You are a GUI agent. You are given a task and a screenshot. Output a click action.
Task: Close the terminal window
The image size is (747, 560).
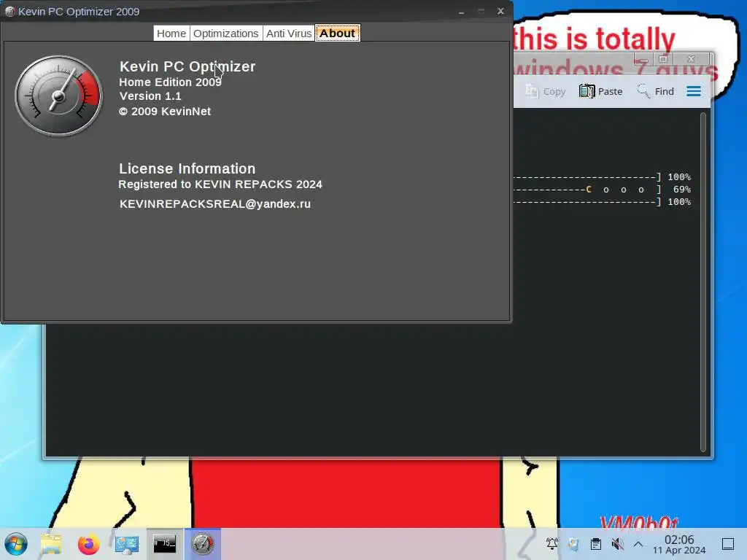[x=692, y=59]
